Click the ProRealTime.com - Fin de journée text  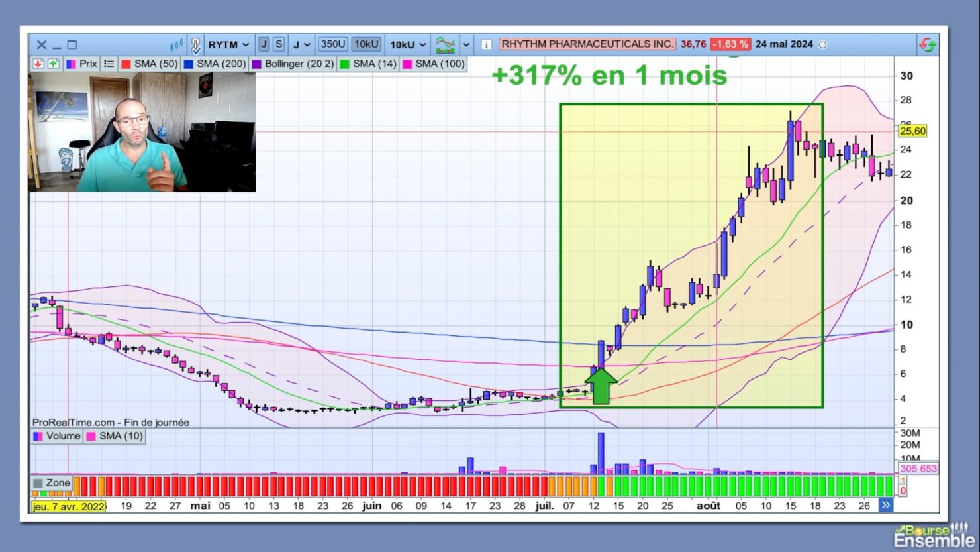coord(111,422)
